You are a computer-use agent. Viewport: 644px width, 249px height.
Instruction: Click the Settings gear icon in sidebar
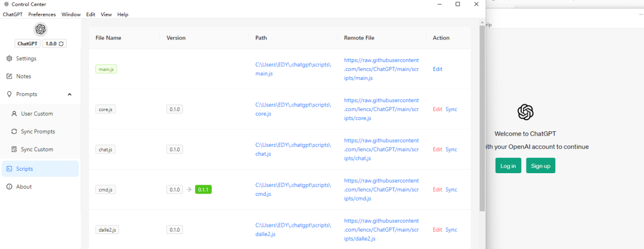pyautogui.click(x=10, y=59)
